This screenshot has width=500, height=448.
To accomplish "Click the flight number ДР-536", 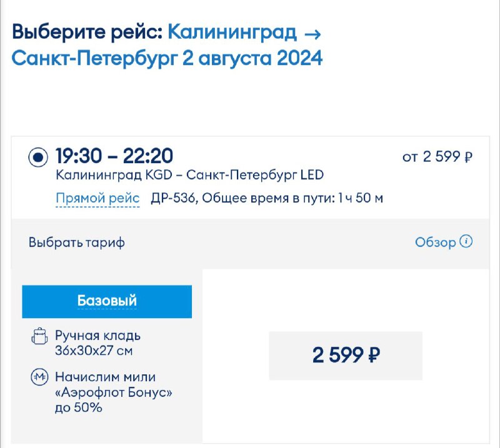I will 172,199.
